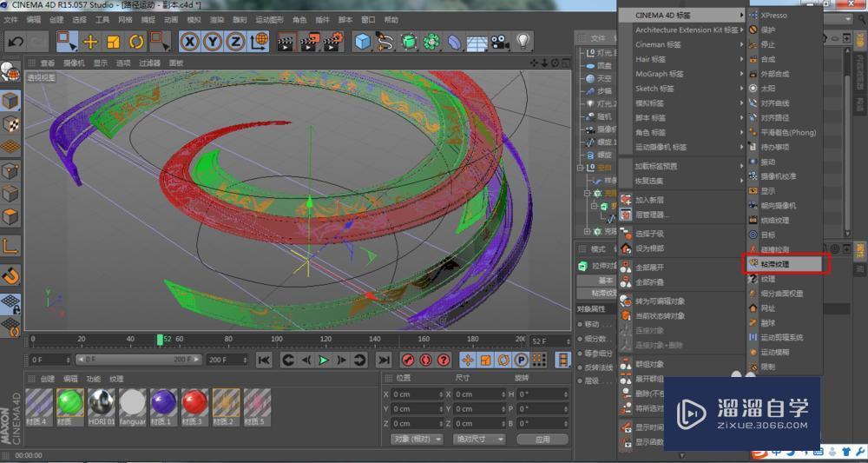Toggle X axis lock
Viewport: 868px width, 463px height.
[x=190, y=41]
